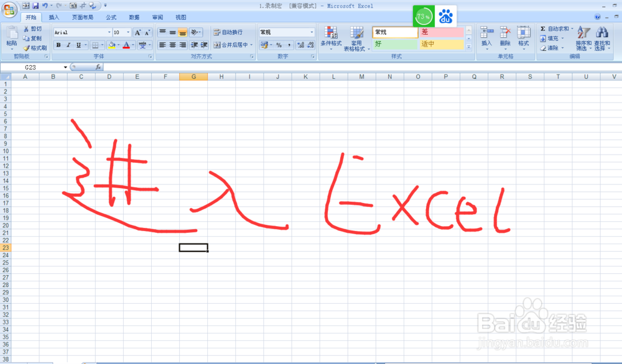622x364 pixels.
Task: Switch to the 插入 (Insert) tab
Action: (x=53, y=17)
